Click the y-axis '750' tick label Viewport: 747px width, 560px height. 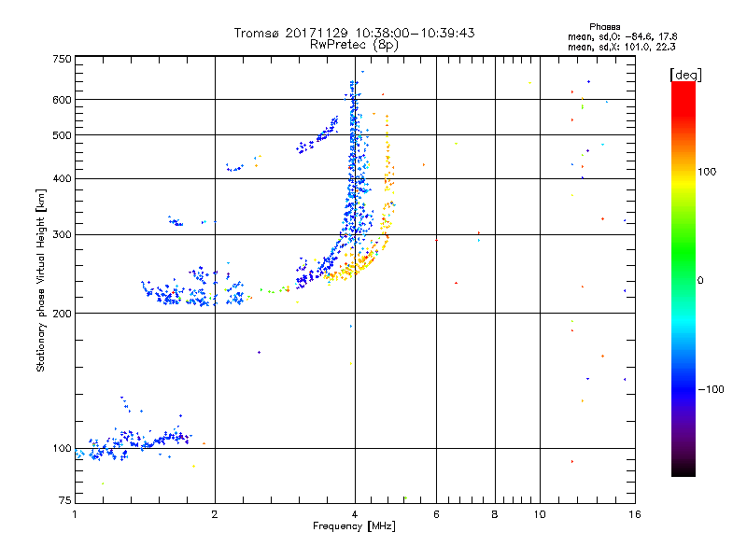click(x=62, y=59)
